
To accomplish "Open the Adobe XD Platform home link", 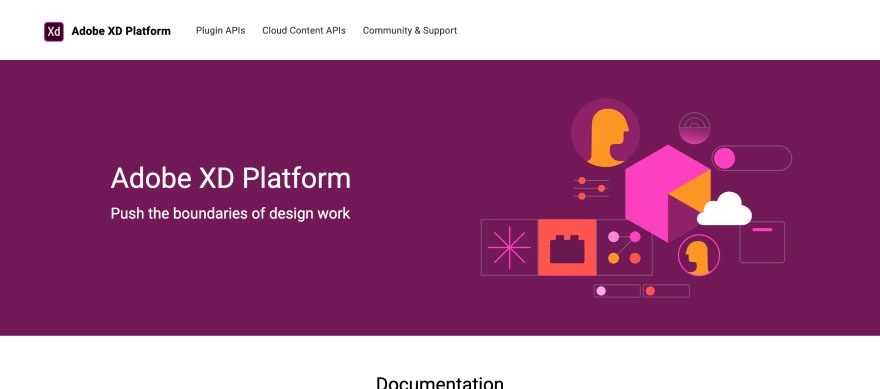I will coord(121,31).
